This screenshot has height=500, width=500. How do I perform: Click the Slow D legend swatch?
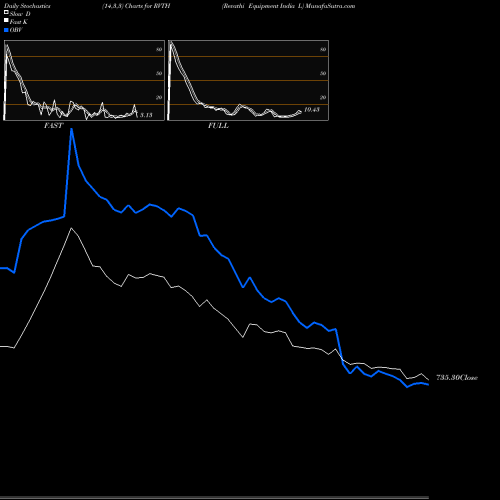(x=6, y=12)
